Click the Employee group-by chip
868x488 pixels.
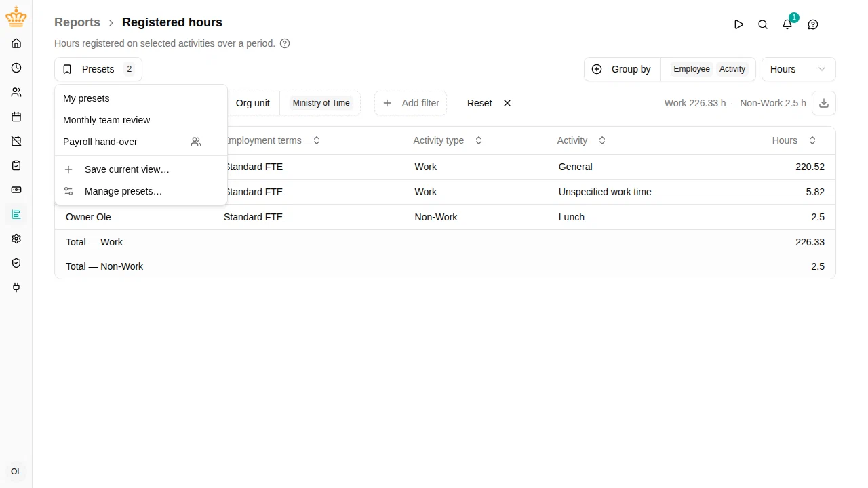(x=692, y=69)
